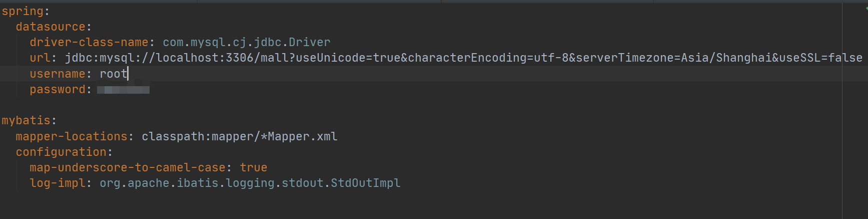Click the "password" property key
This screenshot has width=868, height=219.
[57, 89]
